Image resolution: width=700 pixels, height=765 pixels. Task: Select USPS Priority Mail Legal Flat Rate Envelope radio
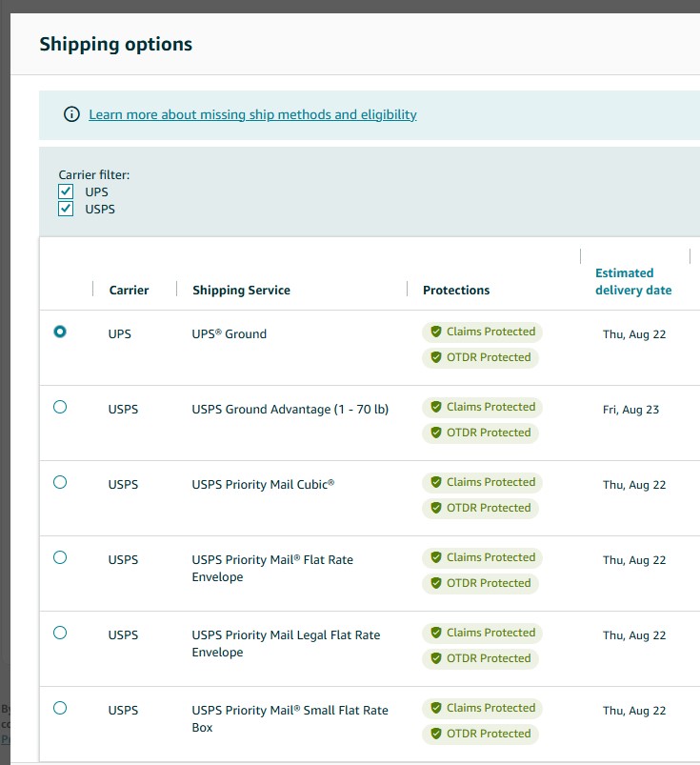[x=60, y=633]
